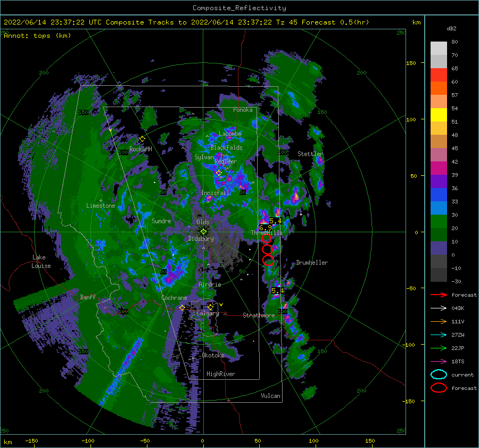This screenshot has width=479, height=448.
Task: Click the 18TS legend text
Action: 458,362
